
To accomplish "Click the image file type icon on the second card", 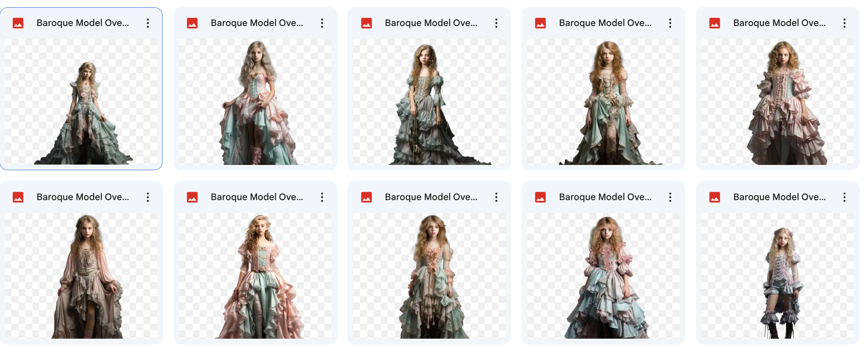I will [193, 23].
